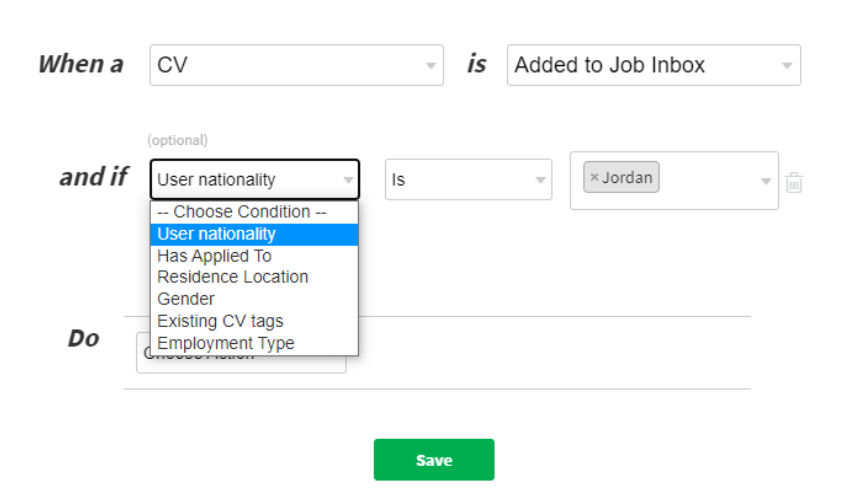The width and height of the screenshot is (848, 498).
Task: Pick Employment Type from the list
Action: 226,343
